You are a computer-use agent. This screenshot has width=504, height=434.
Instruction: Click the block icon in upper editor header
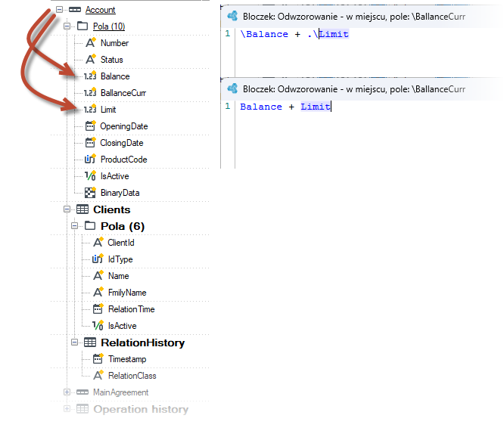[x=232, y=16]
